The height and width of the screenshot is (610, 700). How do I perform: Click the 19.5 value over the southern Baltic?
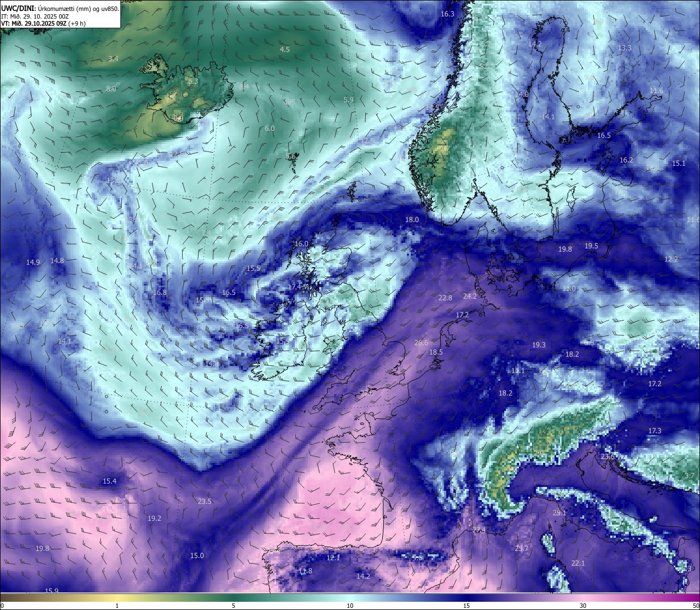tap(591, 246)
